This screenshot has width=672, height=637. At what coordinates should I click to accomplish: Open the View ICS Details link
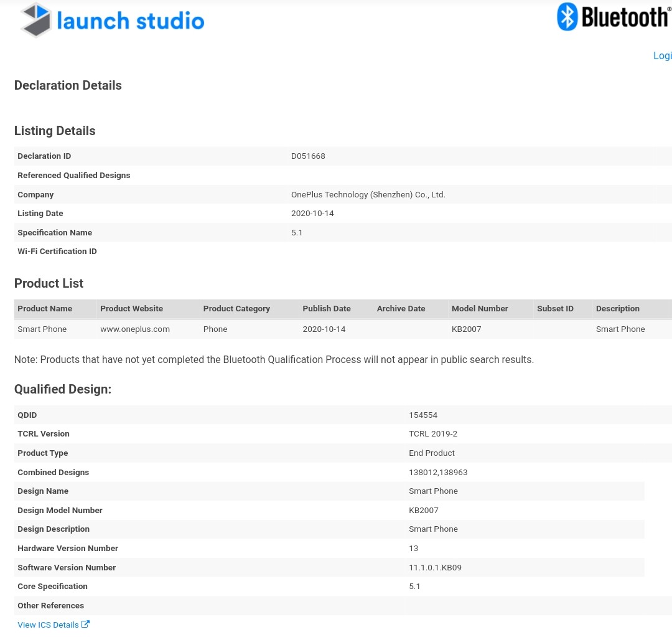click(48, 625)
